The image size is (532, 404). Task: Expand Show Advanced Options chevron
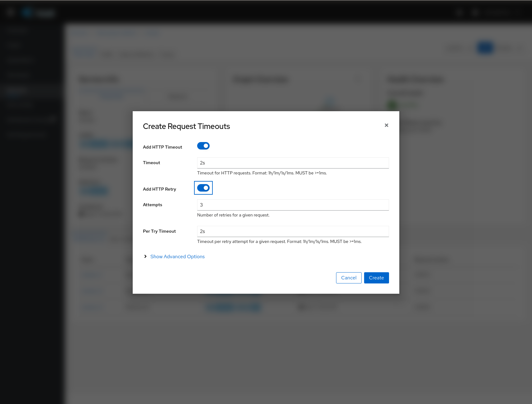click(145, 256)
